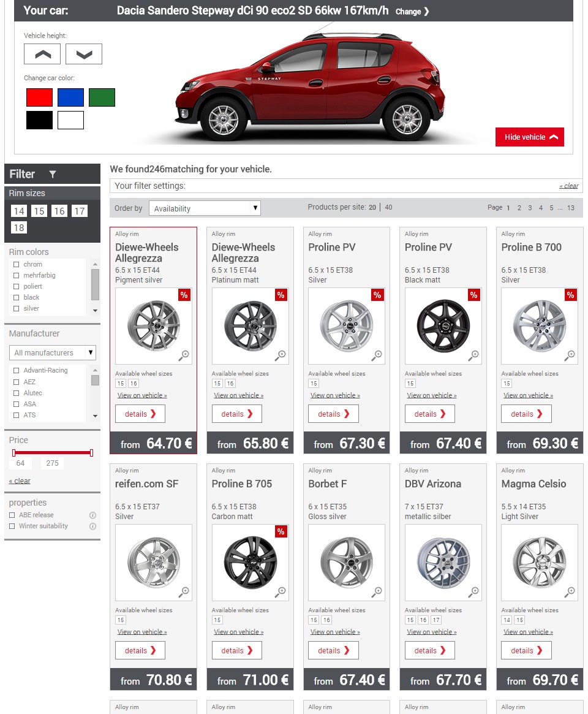The height and width of the screenshot is (714, 588).
Task: Click discount badge on Proline B 700
Action: (570, 295)
